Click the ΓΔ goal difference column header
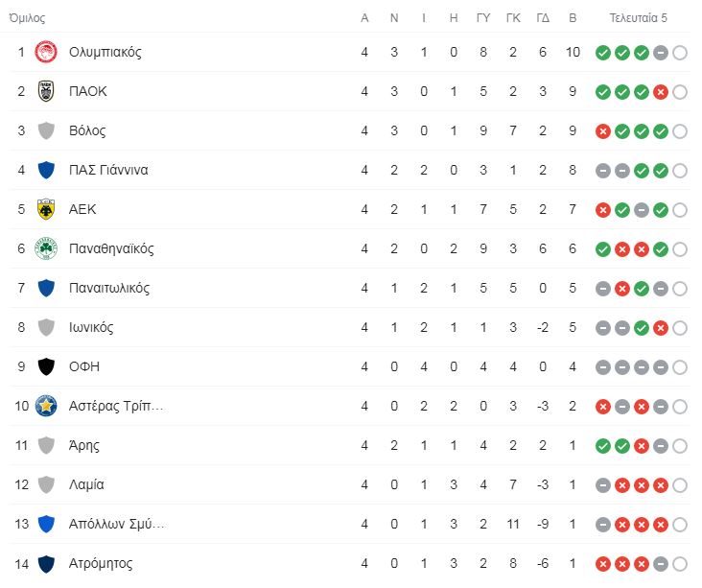 click(x=543, y=18)
